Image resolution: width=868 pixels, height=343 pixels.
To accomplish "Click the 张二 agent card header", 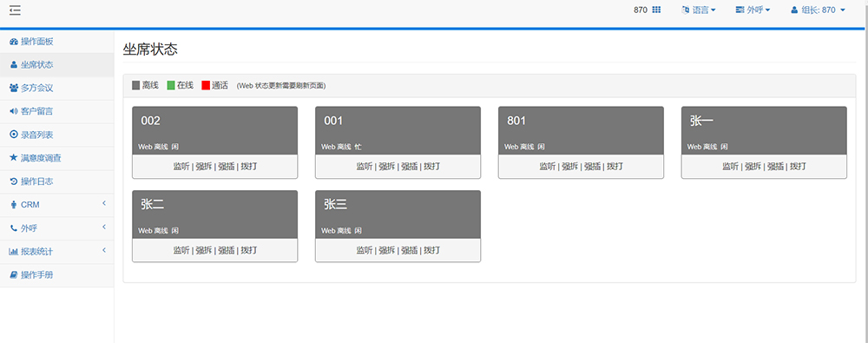I will tap(214, 214).
